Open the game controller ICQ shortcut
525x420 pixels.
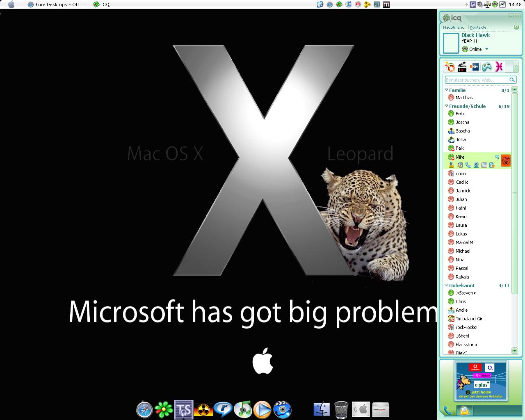[486, 66]
